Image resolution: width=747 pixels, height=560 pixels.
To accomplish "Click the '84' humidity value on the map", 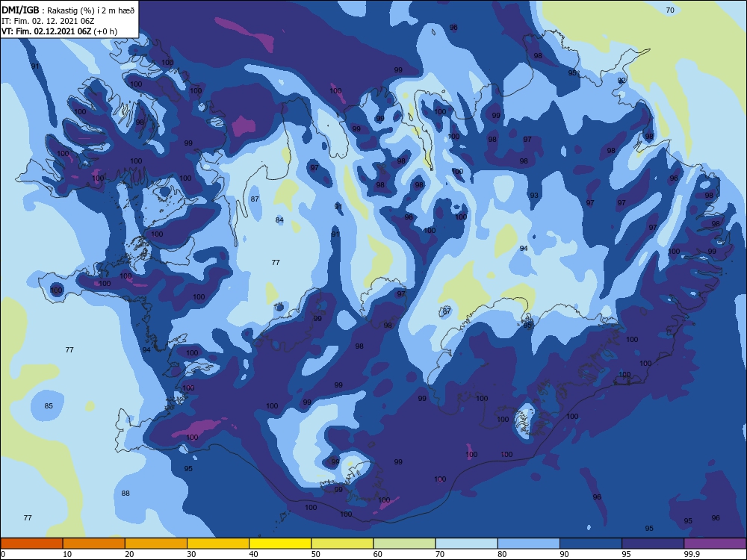I will click(x=279, y=220).
